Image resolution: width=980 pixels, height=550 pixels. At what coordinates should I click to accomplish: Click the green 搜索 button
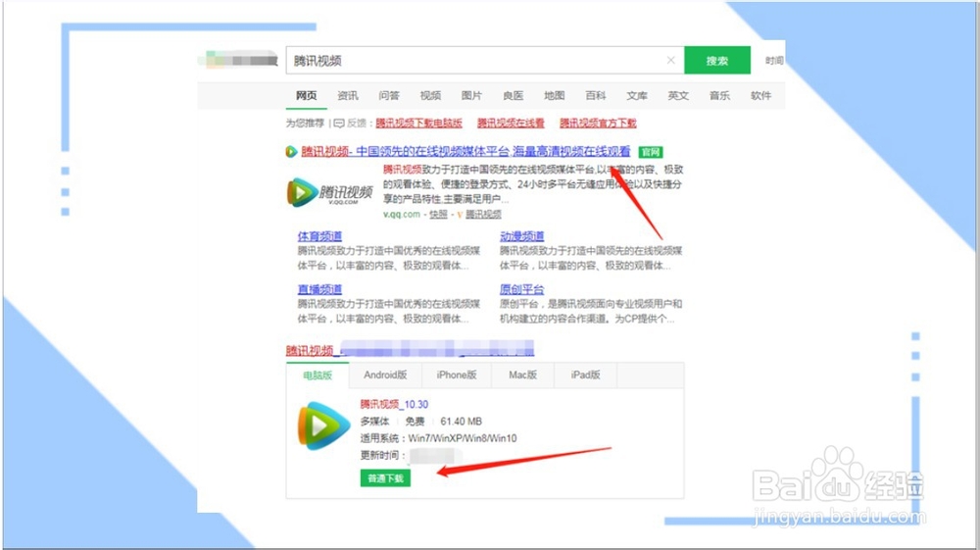pos(717,60)
